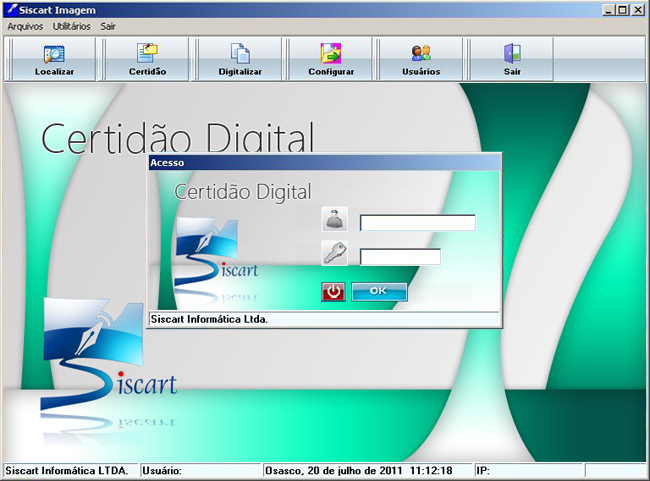Focus the password input field
This screenshot has width=650, height=481.
(x=400, y=257)
